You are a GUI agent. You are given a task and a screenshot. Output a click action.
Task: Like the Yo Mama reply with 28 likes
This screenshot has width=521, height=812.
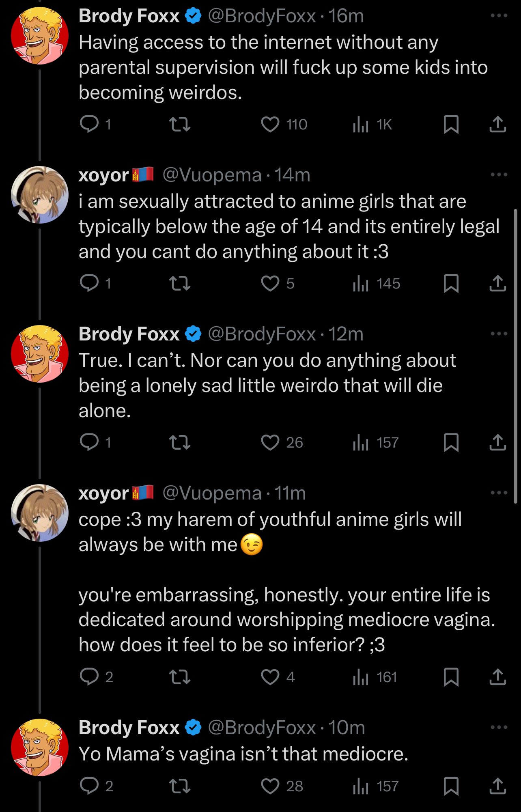click(270, 786)
